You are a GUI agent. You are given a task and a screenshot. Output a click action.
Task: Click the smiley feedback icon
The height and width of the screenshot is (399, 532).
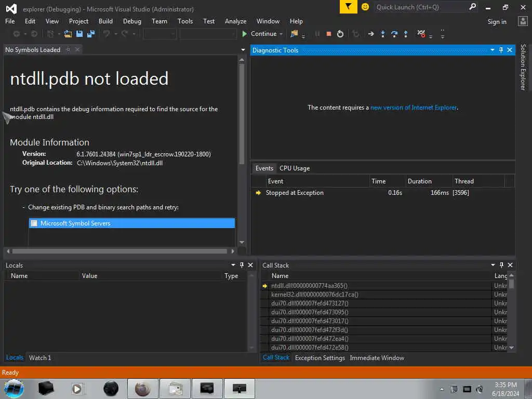(x=365, y=7)
